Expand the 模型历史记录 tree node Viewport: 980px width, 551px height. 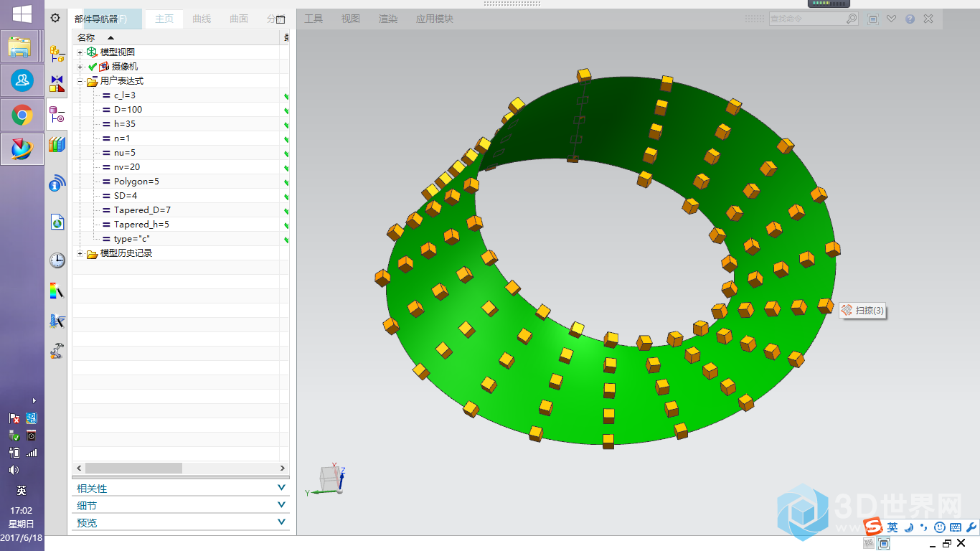point(80,253)
